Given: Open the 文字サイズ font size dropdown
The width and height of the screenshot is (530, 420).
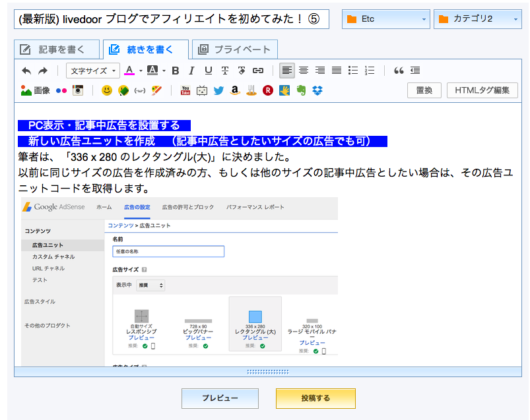Looking at the screenshot, I should click(x=93, y=71).
